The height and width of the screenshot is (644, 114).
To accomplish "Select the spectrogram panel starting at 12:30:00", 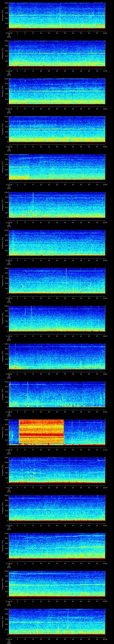I will 57,53.
